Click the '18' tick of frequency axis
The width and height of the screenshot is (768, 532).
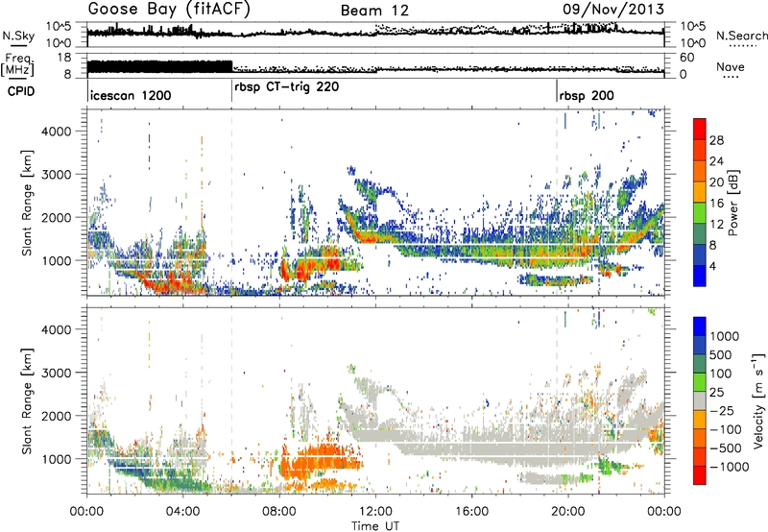coord(64,58)
